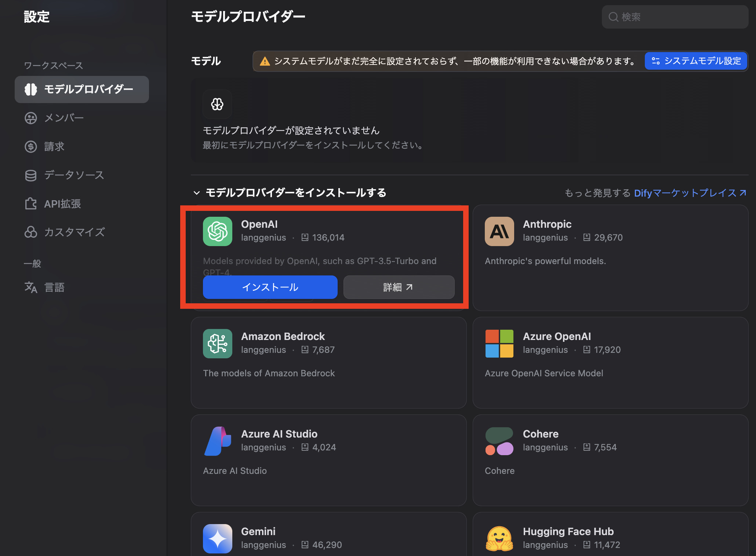Open OpenAI 詳細 details button
The width and height of the screenshot is (756, 556).
399,287
